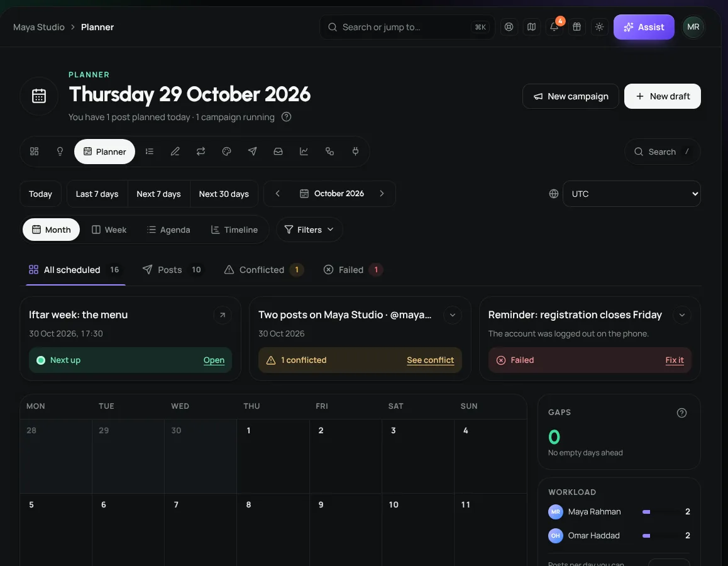
Task: Toggle the light/dark theme sun icon
Action: point(599,27)
